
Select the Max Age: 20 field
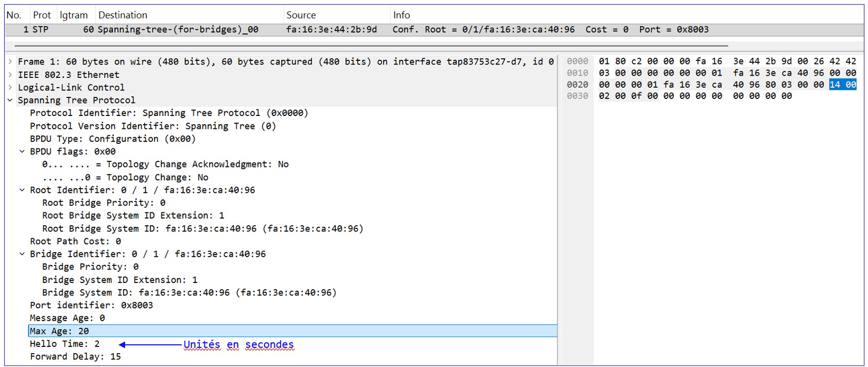[x=59, y=331]
